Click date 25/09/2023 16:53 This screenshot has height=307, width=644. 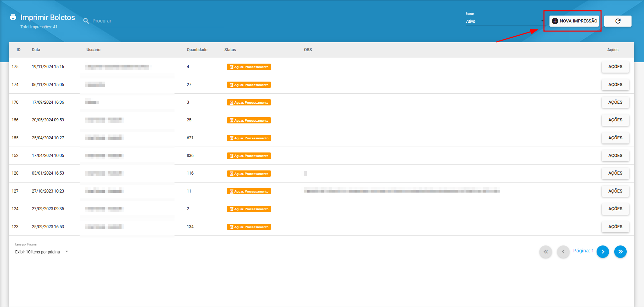(x=48, y=227)
